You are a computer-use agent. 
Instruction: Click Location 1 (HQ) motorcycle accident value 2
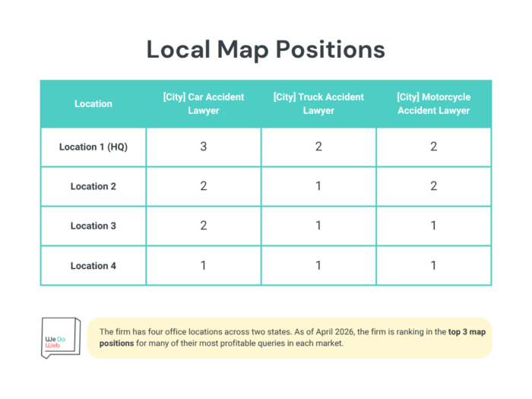click(434, 147)
